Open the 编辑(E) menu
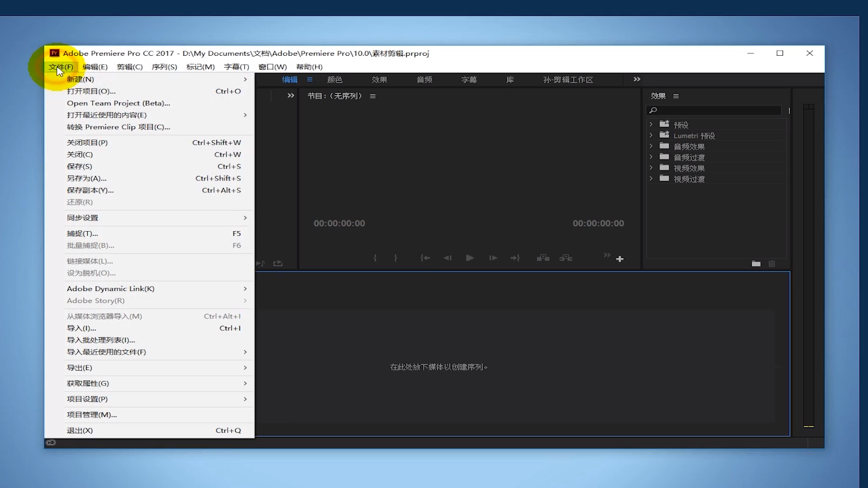Screen dimensions: 868x488 tap(95, 67)
